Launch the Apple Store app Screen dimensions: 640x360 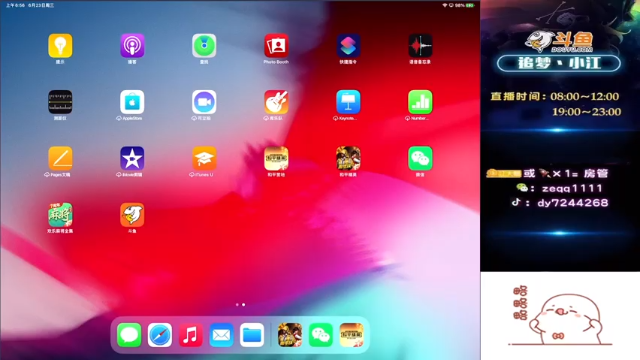click(x=132, y=102)
